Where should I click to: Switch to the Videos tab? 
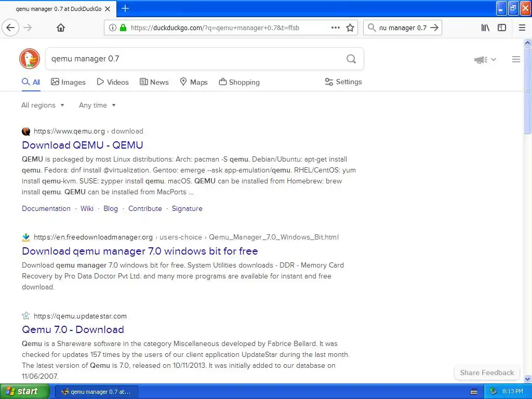click(x=113, y=82)
